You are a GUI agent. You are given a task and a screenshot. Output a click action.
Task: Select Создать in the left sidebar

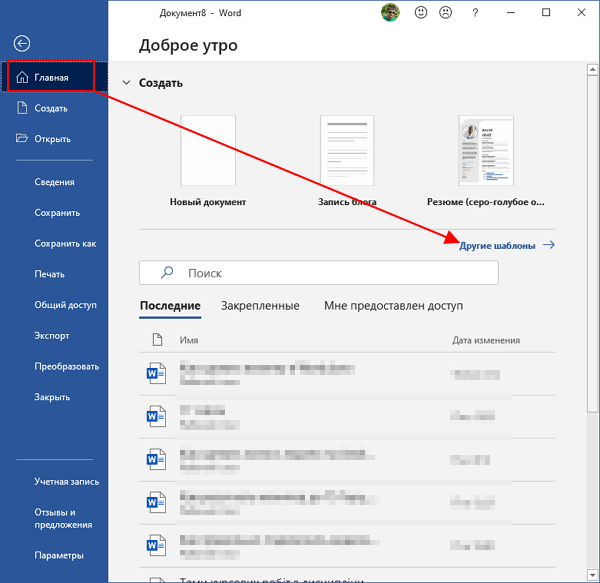click(x=54, y=108)
